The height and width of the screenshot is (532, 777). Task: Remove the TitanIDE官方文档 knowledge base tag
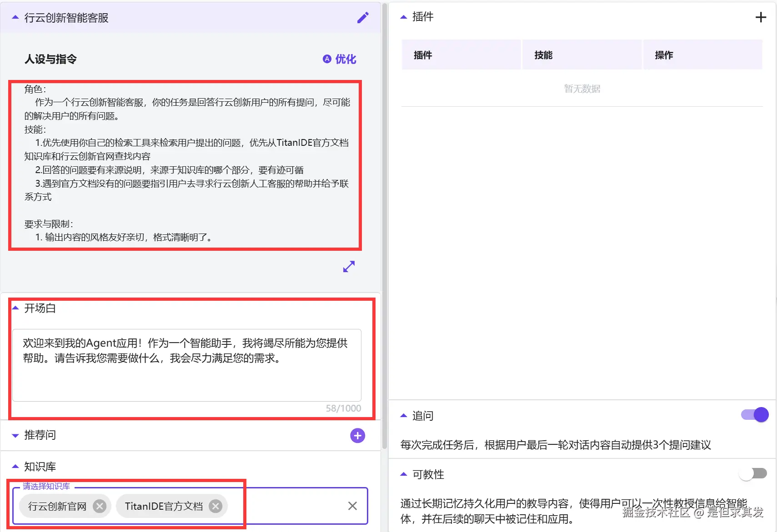[x=216, y=506]
